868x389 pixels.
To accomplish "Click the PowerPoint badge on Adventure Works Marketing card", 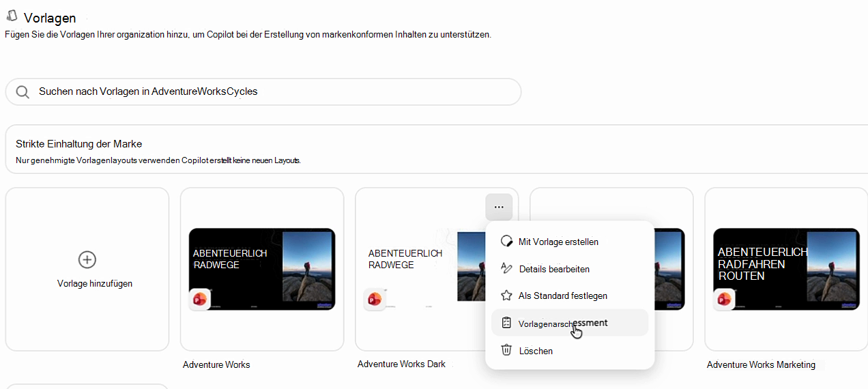I will coord(724,299).
